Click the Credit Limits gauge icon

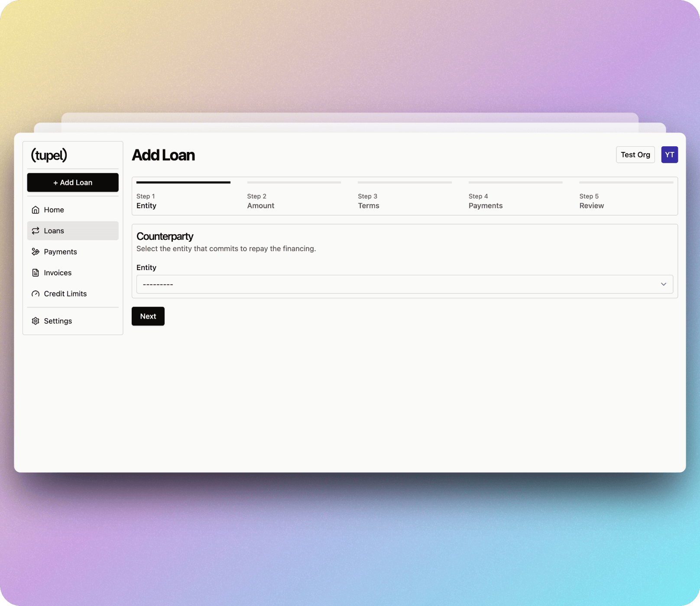(36, 294)
